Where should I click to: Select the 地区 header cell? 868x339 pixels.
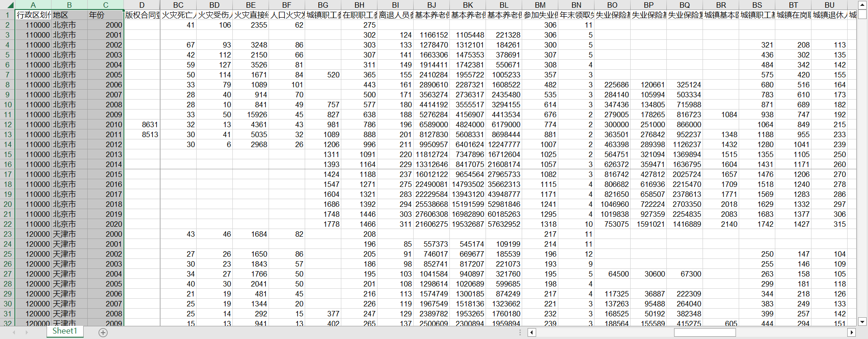[69, 15]
